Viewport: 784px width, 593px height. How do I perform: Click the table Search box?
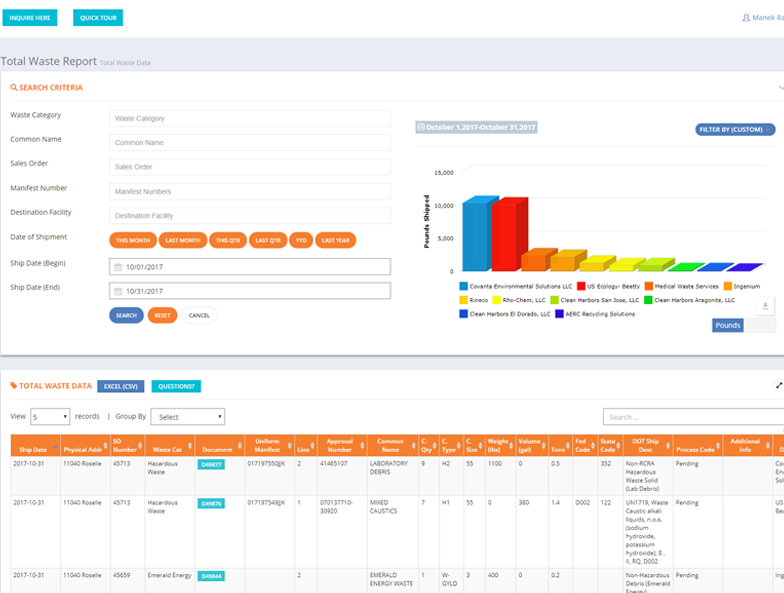(x=694, y=417)
